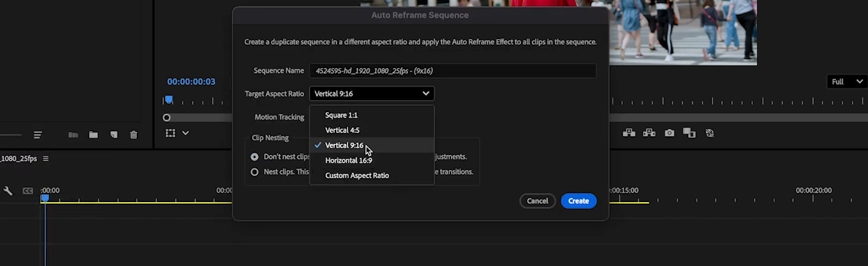Open the Full playback resolution dropdown
The width and height of the screenshot is (868, 266).
click(847, 81)
